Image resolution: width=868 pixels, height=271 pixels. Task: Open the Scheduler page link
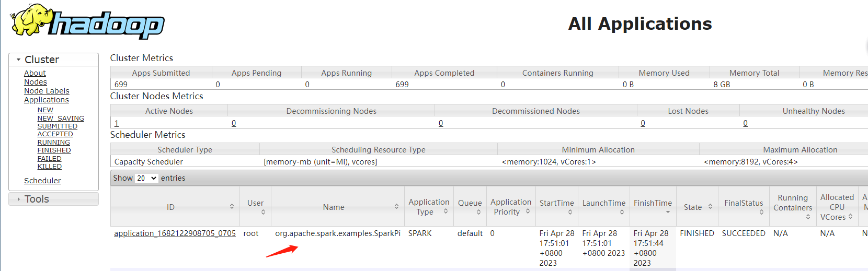(42, 181)
